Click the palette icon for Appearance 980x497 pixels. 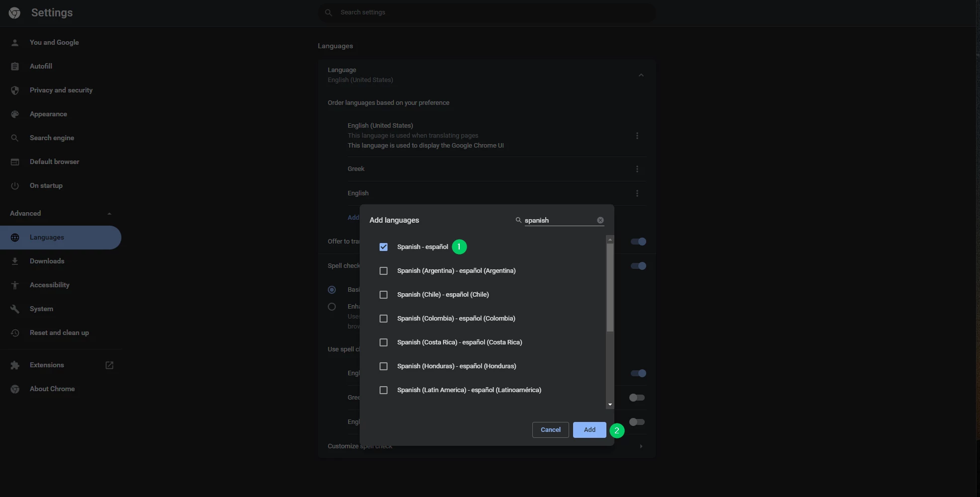pos(15,114)
